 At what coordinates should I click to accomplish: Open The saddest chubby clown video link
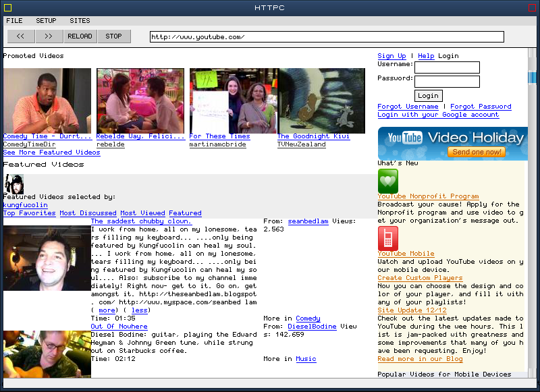(x=141, y=221)
